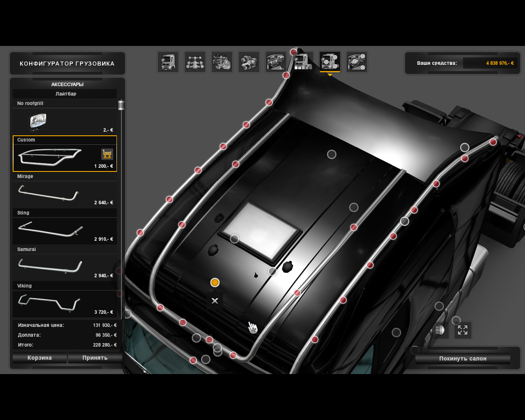Viewport: 525px width, 420px height.
Task: Select the No roofgrill lamp item
Action: 65,117
